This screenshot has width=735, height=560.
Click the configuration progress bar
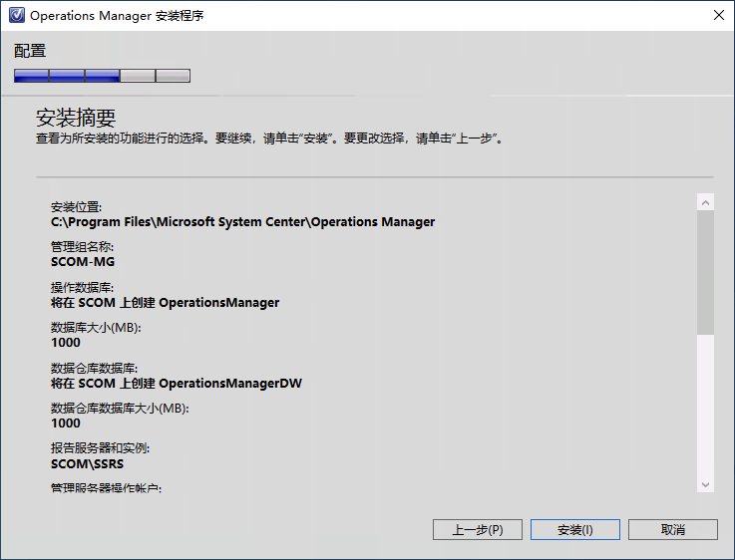click(102, 76)
